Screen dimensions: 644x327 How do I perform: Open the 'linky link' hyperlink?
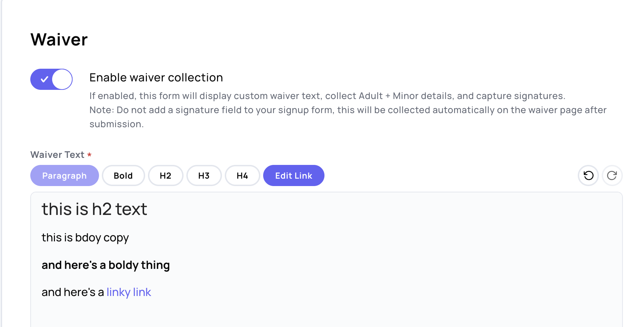point(129,292)
